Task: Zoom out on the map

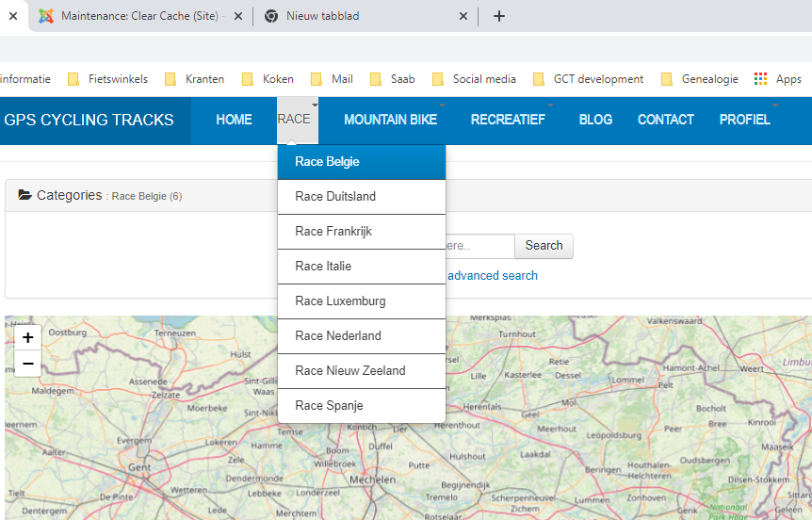Action: [x=27, y=364]
